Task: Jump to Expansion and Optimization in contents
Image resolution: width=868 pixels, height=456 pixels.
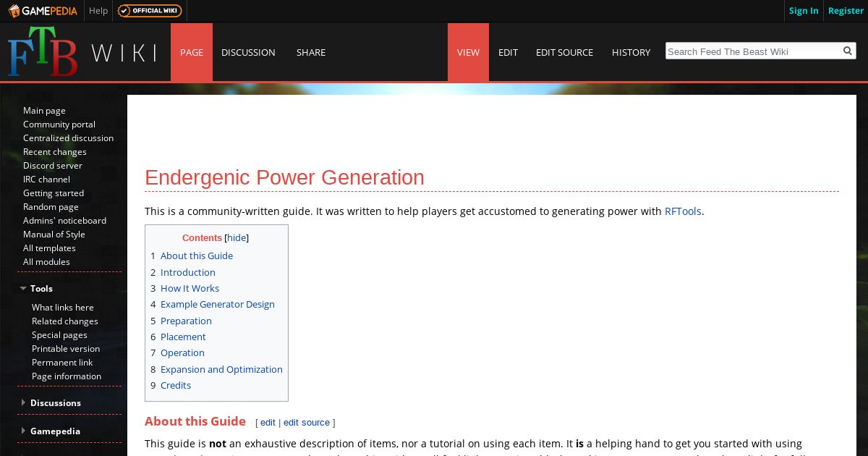Action: [x=221, y=369]
